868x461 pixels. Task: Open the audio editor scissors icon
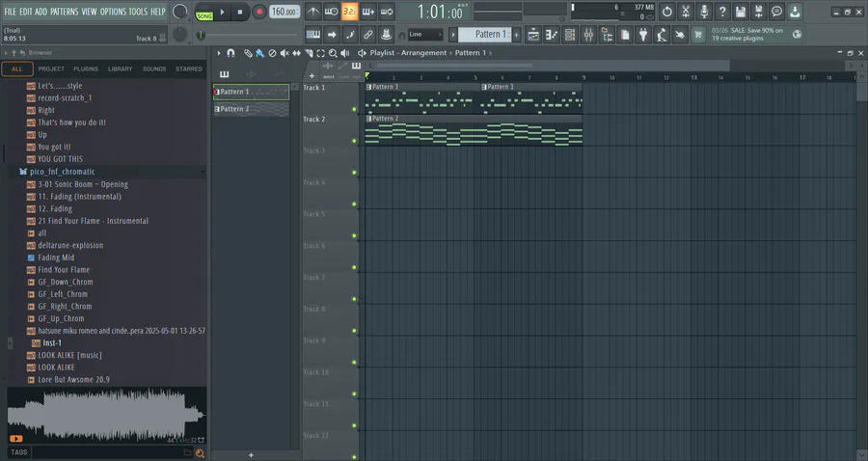click(686, 11)
